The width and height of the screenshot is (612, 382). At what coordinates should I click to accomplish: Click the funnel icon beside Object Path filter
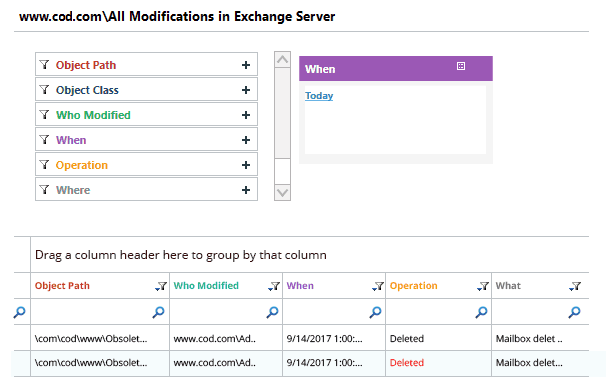coord(44,64)
